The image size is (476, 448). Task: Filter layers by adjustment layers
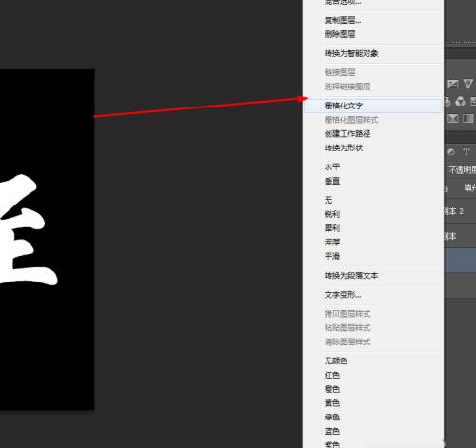pos(451,152)
